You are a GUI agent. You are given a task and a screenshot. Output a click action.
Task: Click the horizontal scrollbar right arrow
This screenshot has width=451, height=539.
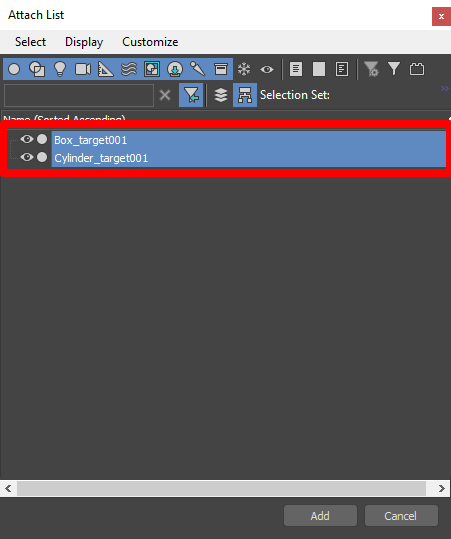[442, 488]
